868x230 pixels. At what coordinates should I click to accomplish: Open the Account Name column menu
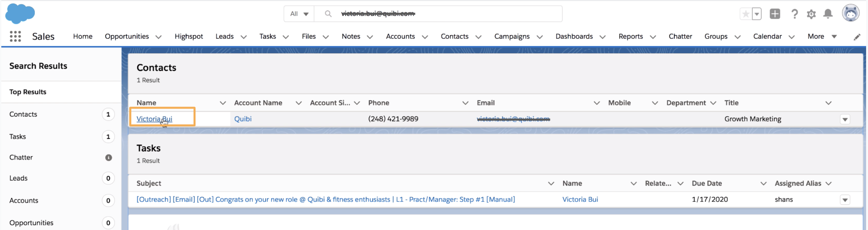coord(299,103)
